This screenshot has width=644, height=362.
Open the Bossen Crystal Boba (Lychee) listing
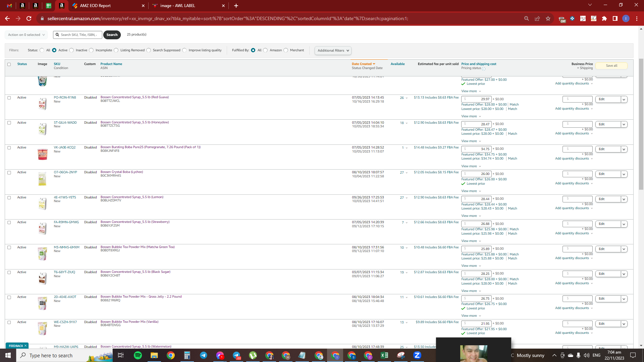(122, 172)
